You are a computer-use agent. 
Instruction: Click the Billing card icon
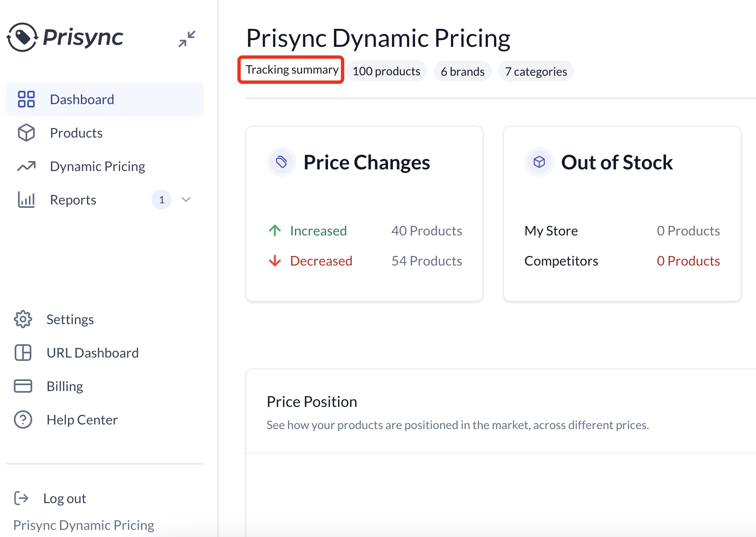tap(23, 386)
